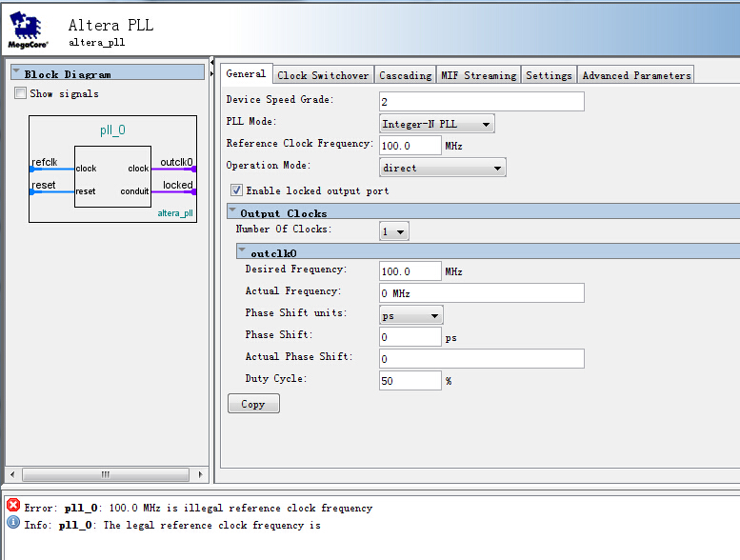
Task: Click the Desired Frequency input field
Action: click(x=410, y=271)
